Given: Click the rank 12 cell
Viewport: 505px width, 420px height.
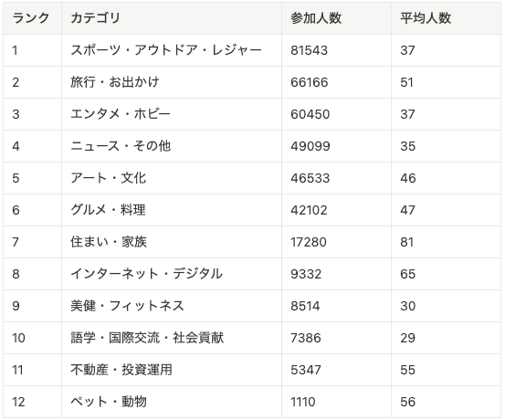Looking at the screenshot, I should [x=32, y=402].
